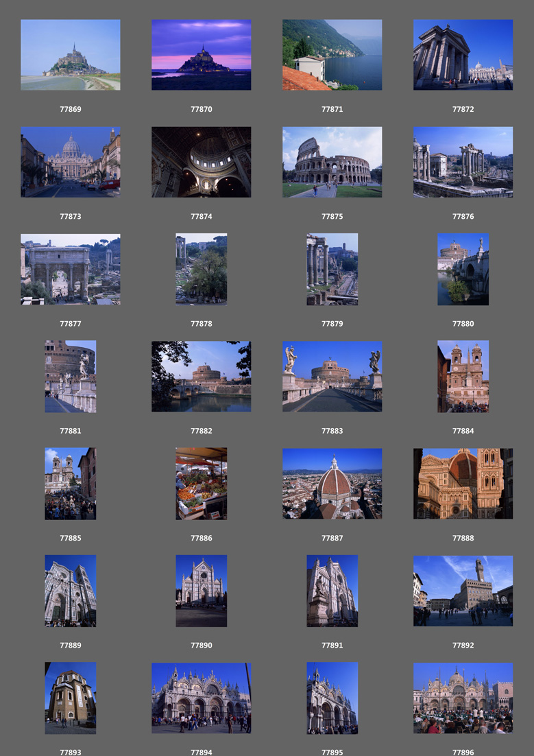534x756 pixels.
Task: Select the dome interior thumbnail 77874
Action: (202, 162)
